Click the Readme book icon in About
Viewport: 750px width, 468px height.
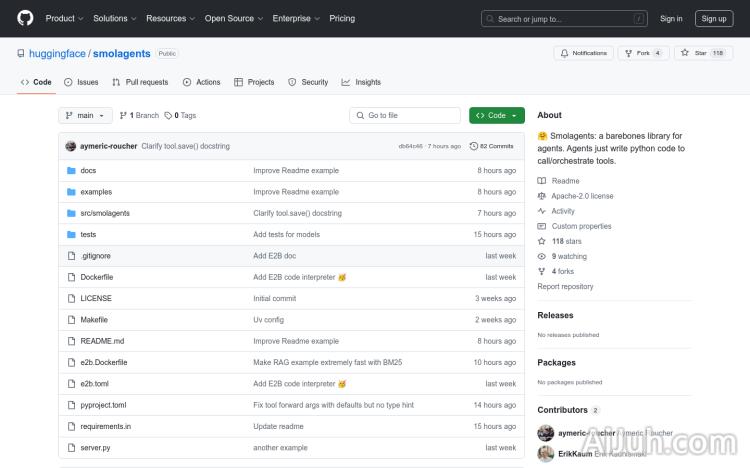click(x=542, y=181)
